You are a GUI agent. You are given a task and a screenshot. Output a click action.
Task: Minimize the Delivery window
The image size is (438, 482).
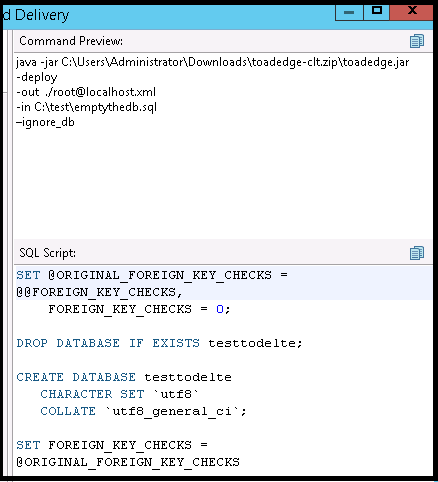click(x=349, y=13)
